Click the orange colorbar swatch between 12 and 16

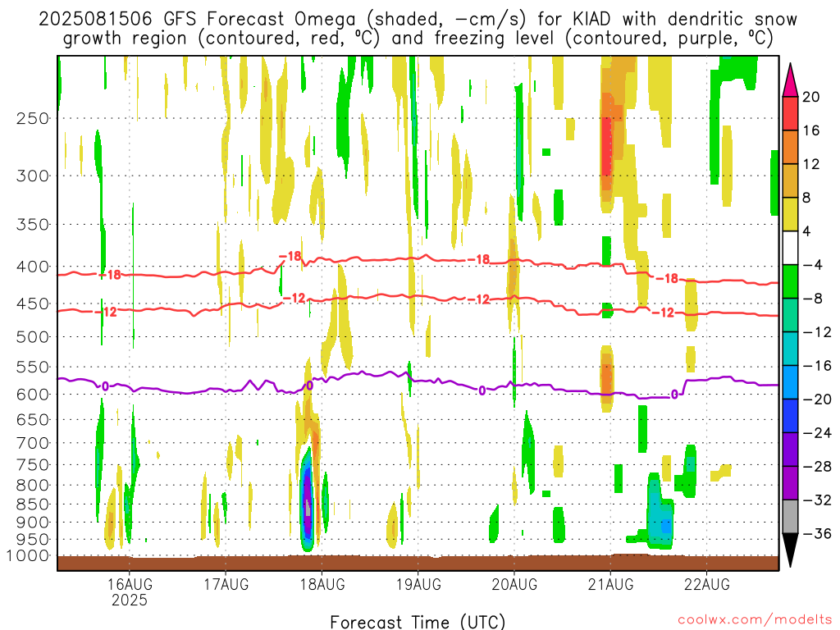790,148
